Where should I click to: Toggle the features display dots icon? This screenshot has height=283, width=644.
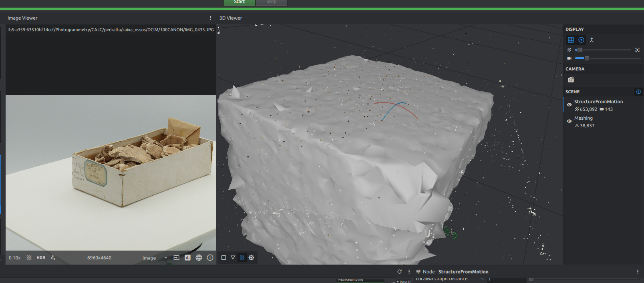pyautogui.click(x=53, y=258)
